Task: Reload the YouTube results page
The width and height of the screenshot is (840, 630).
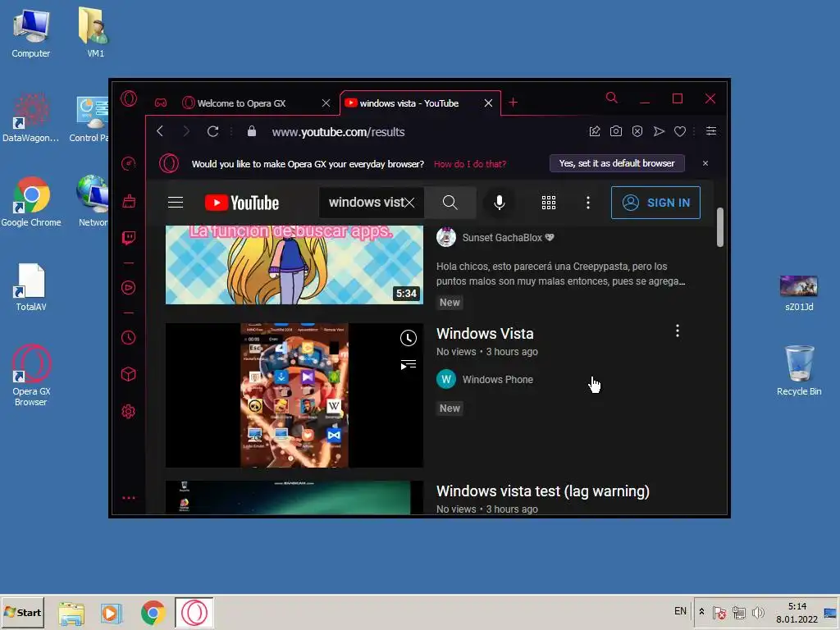Action: [212, 131]
